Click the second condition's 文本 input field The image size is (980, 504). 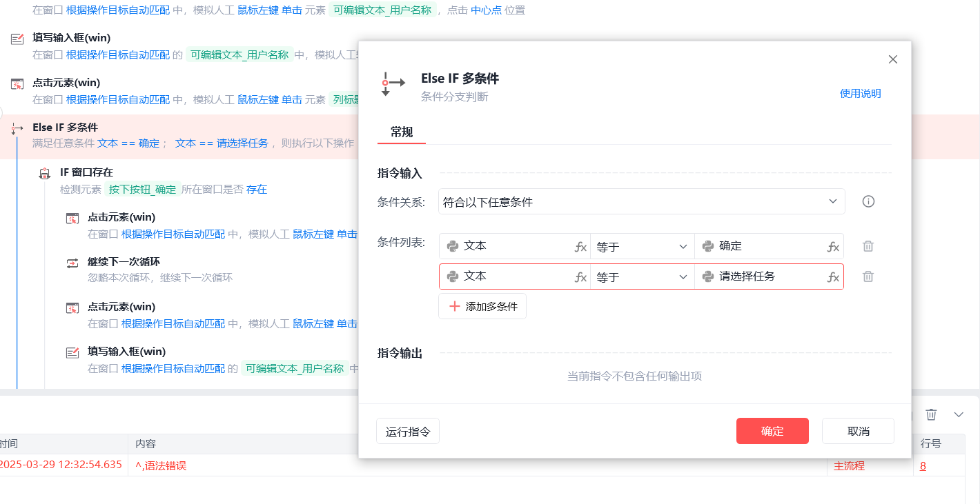click(514, 276)
